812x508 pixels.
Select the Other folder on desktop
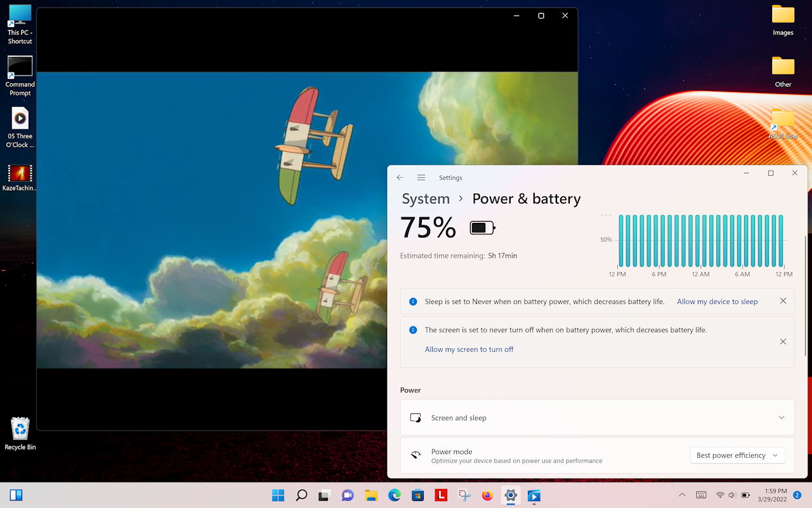coord(783,72)
